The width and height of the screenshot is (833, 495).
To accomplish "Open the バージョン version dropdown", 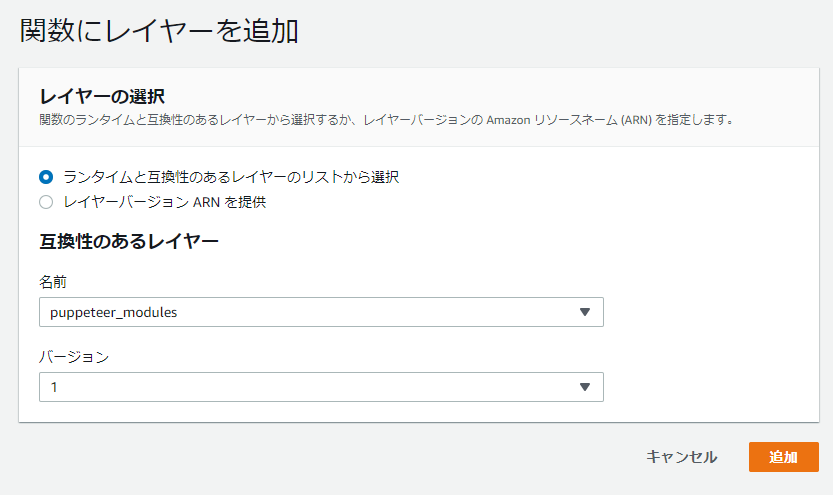I will point(320,387).
